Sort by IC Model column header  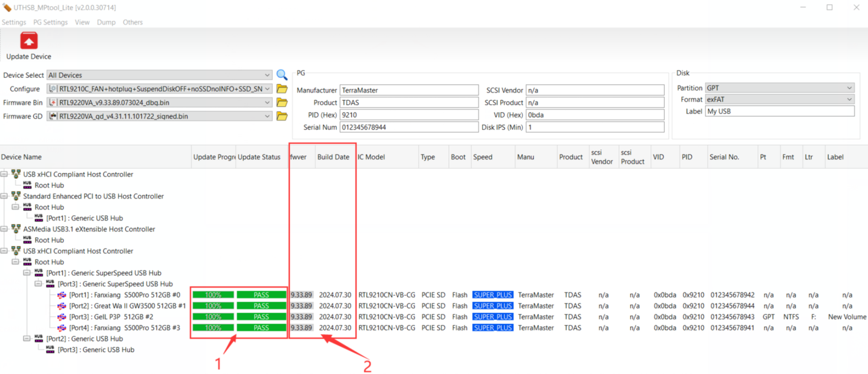(x=387, y=157)
